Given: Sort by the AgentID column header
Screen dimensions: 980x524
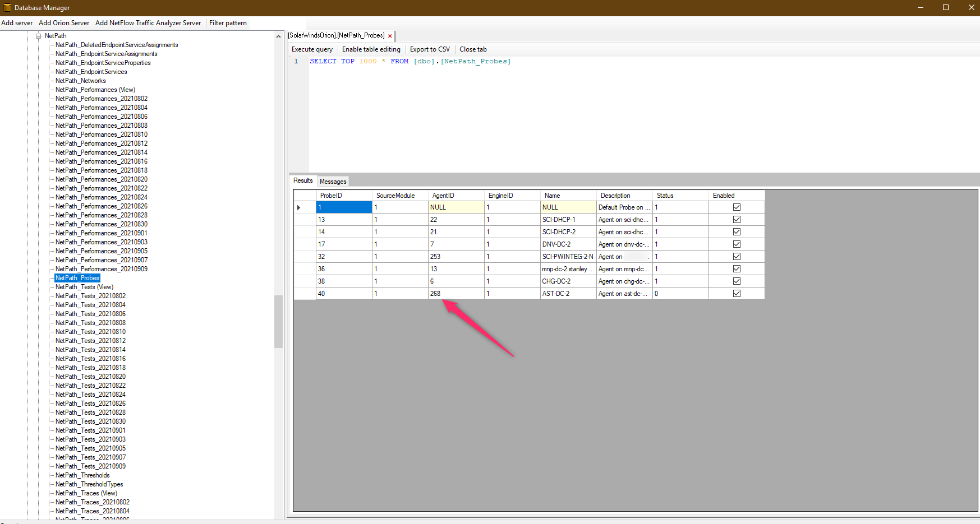Looking at the screenshot, I should pos(443,196).
